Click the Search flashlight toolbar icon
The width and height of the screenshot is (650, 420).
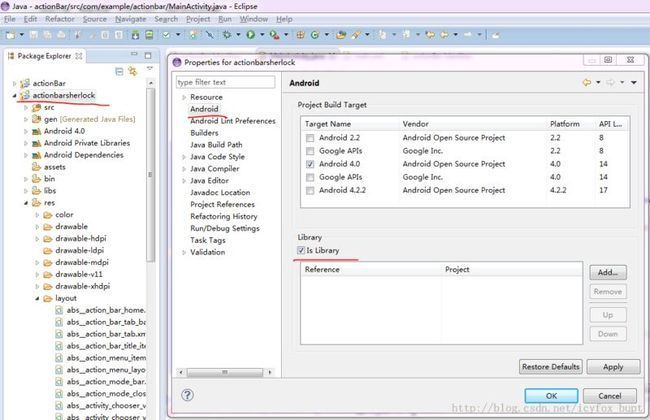(x=356, y=35)
